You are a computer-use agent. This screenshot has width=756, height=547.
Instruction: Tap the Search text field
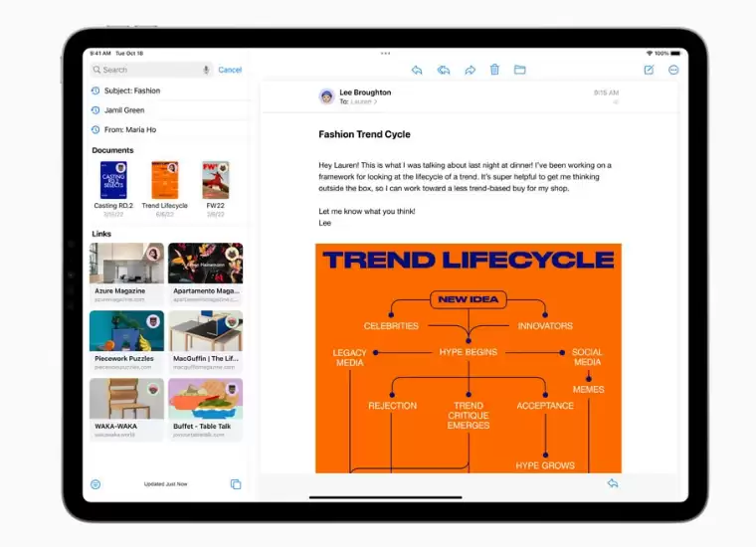tap(151, 70)
